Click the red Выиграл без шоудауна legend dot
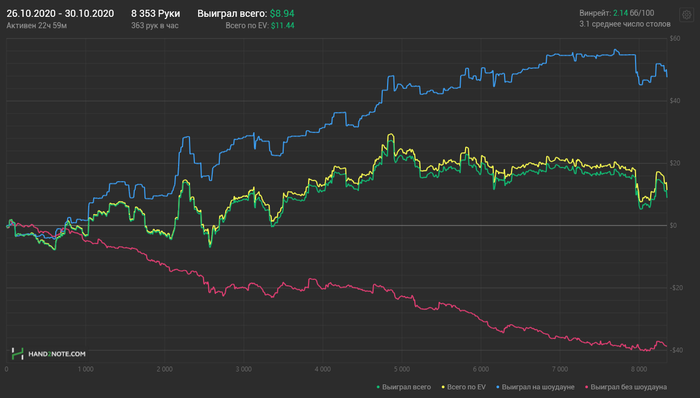Screen dimensions: 700x398 [x=586, y=387]
